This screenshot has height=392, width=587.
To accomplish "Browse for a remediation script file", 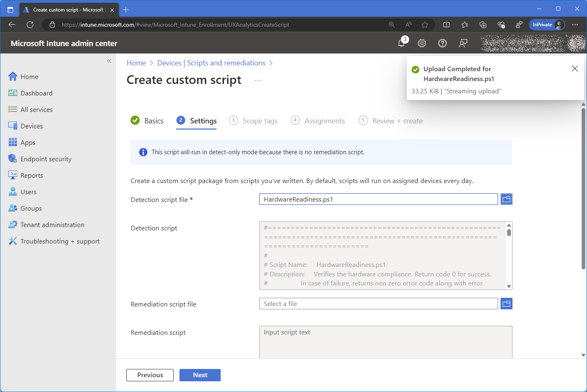I will pyautogui.click(x=506, y=304).
